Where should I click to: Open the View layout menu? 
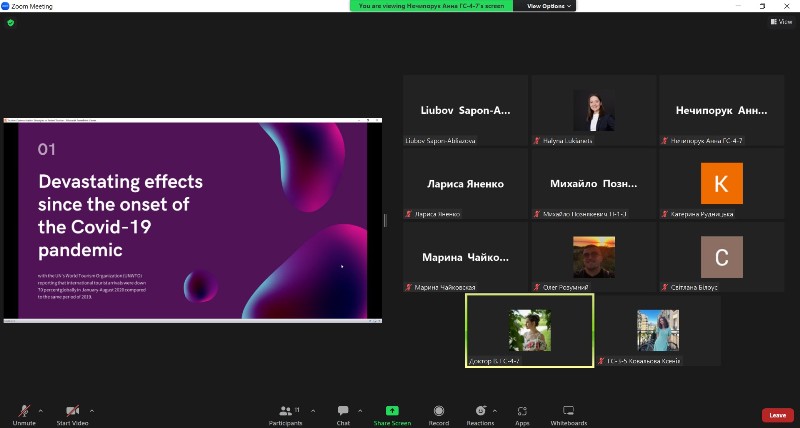coord(780,21)
